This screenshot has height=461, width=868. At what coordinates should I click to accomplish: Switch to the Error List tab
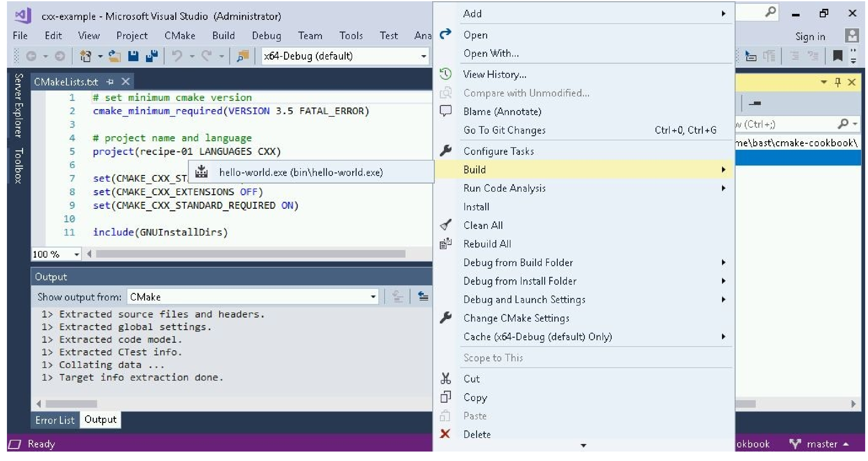pos(55,420)
